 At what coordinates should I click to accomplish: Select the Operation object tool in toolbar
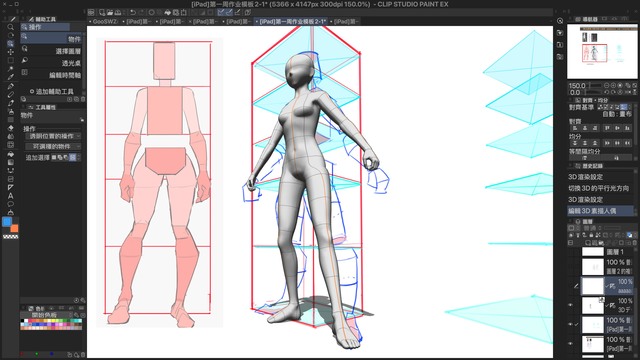(11, 44)
